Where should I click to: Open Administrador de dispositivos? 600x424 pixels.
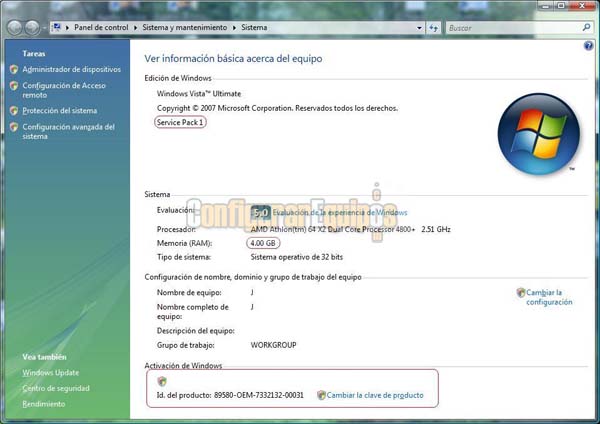(x=72, y=69)
